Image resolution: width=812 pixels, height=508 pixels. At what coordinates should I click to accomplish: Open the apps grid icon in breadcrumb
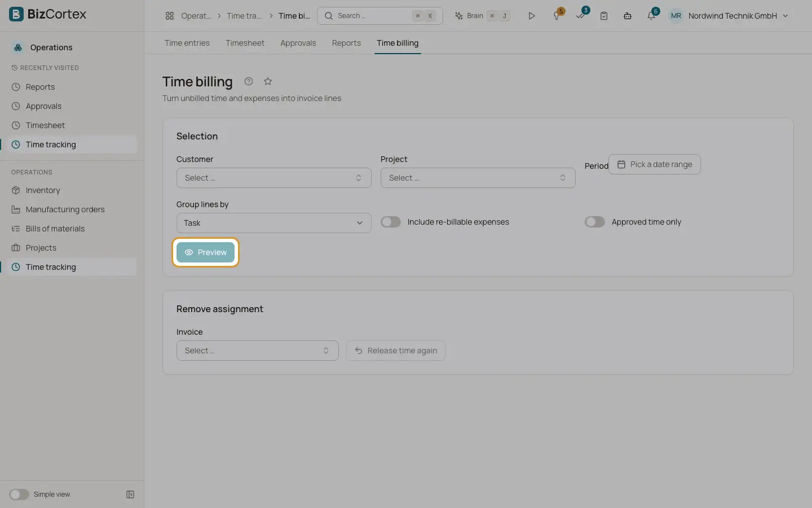coord(170,16)
